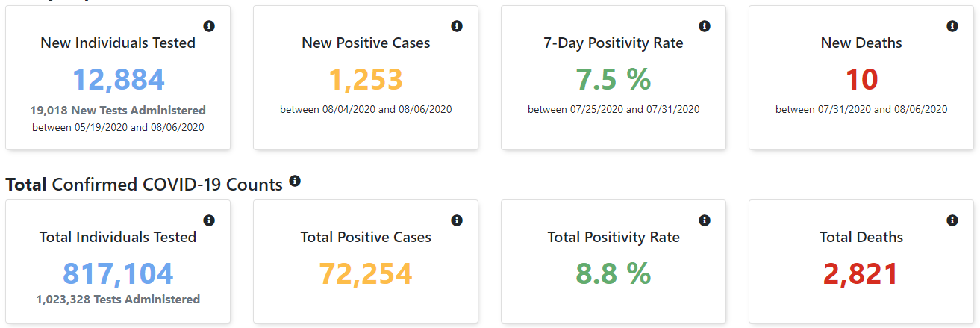980x328 pixels.
Task: Open the Total Positivity Rate info icon
Action: click(x=705, y=220)
